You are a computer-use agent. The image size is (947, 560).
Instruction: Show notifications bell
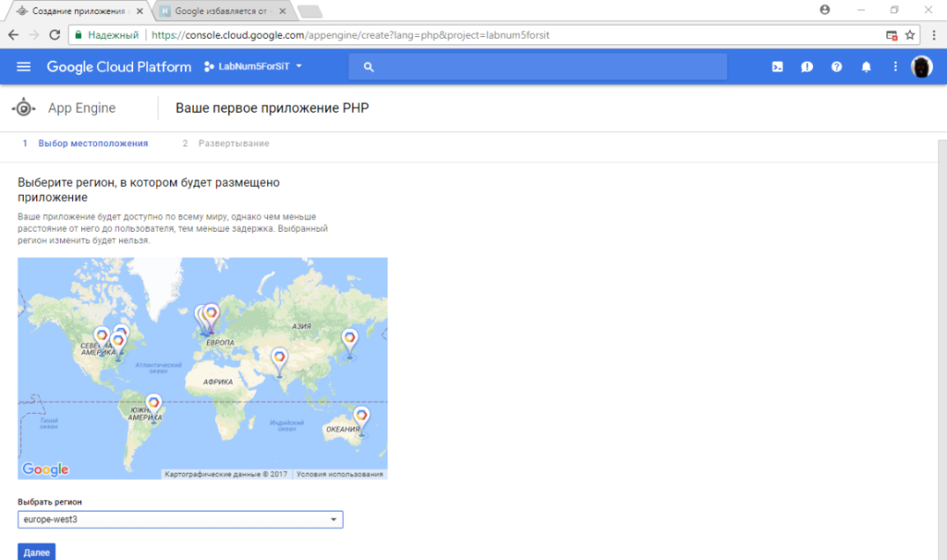click(866, 67)
